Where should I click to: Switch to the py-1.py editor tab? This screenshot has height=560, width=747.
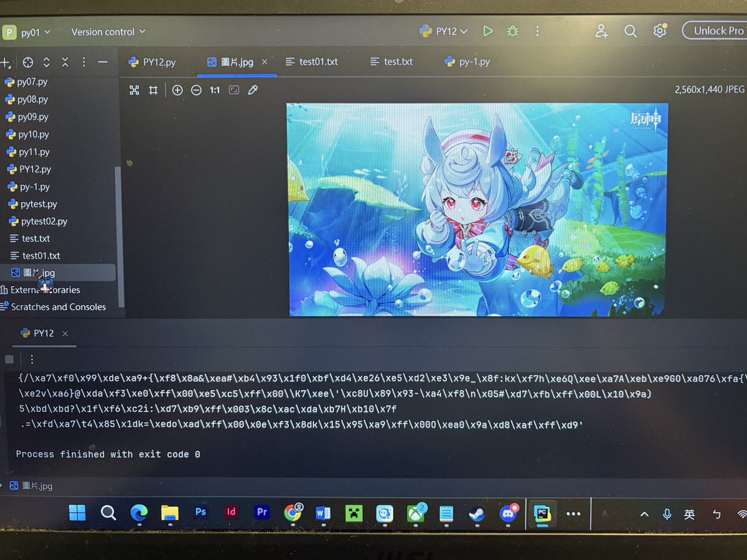click(x=467, y=62)
